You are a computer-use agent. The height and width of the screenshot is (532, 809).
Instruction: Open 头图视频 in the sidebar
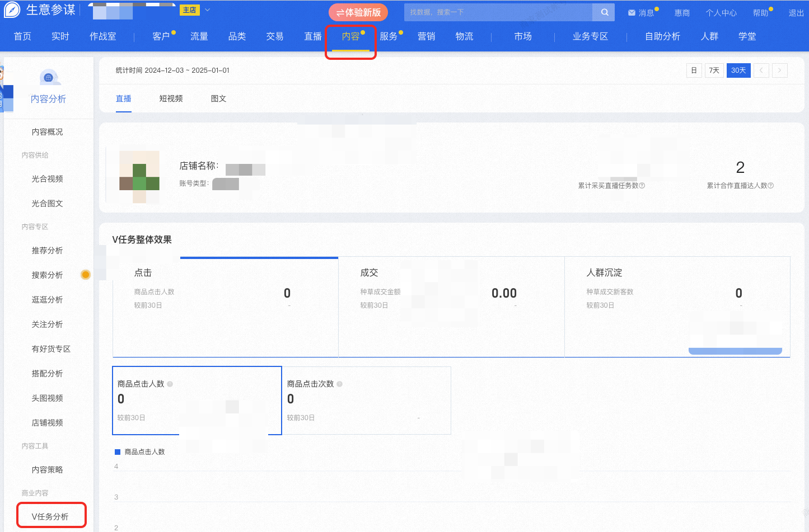pyautogui.click(x=48, y=398)
